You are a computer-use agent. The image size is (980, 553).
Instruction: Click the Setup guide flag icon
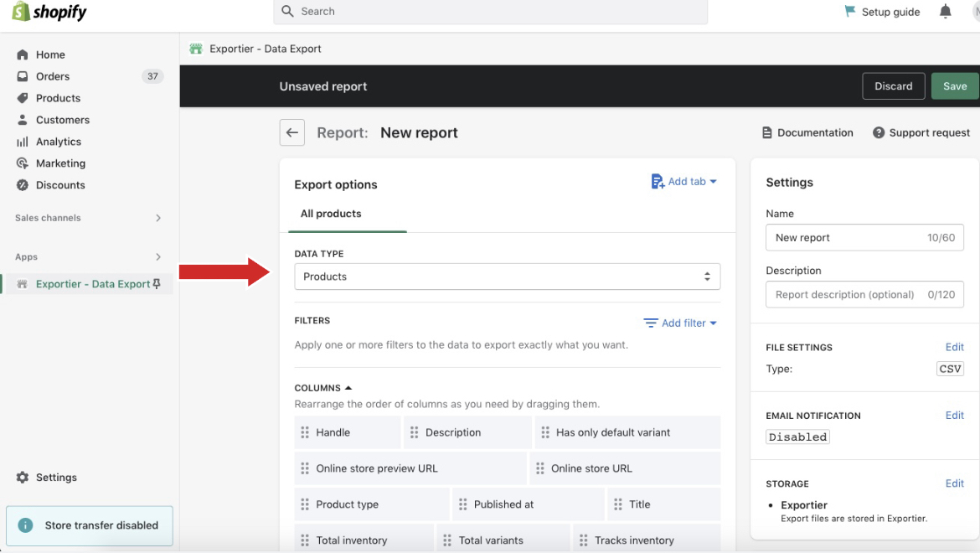pyautogui.click(x=850, y=11)
